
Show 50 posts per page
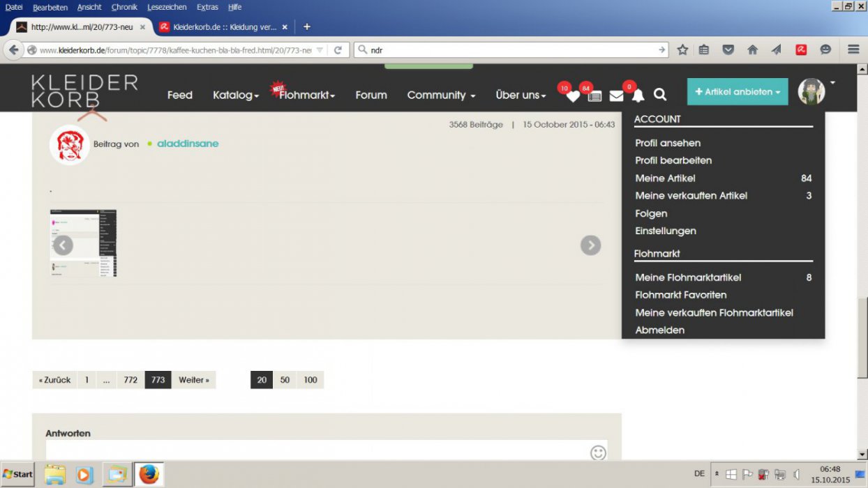click(285, 380)
